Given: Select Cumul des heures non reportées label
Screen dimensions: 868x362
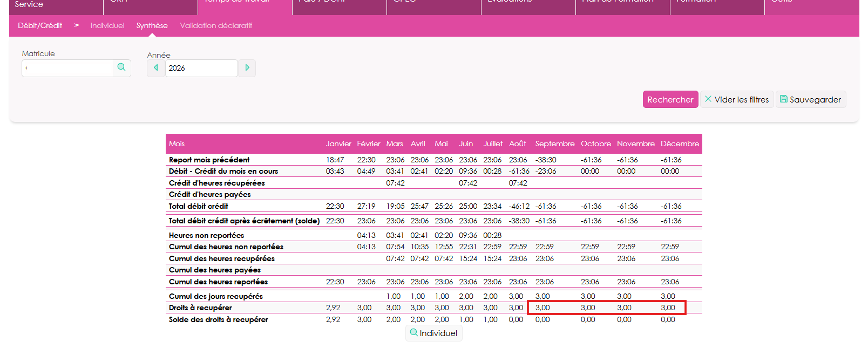Looking at the screenshot, I should click(x=226, y=247).
